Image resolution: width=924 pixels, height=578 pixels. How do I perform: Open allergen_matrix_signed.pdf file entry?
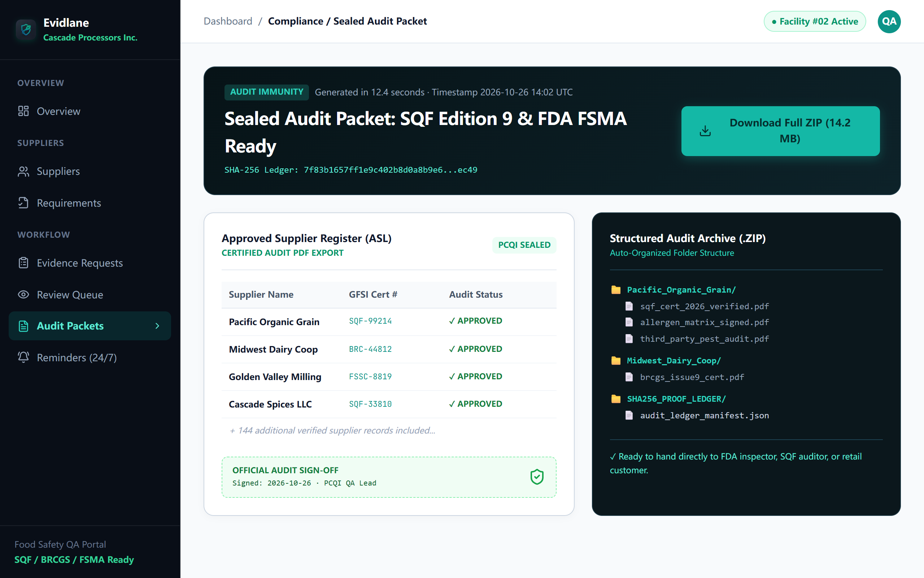coord(697,323)
